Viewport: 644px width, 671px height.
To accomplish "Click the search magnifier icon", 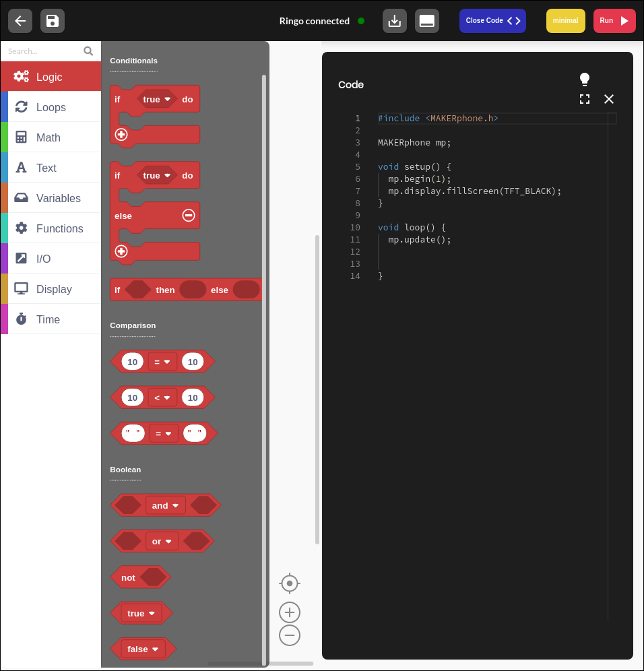I will (x=88, y=51).
